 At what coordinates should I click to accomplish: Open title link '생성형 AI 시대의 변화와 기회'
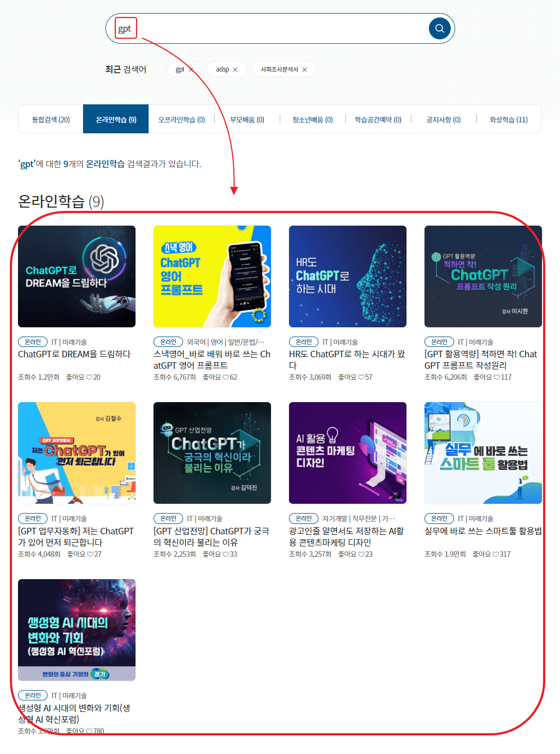coord(74,714)
